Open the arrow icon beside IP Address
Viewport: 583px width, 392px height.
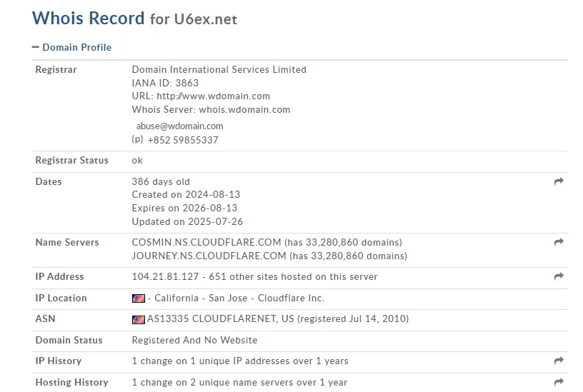[559, 277]
